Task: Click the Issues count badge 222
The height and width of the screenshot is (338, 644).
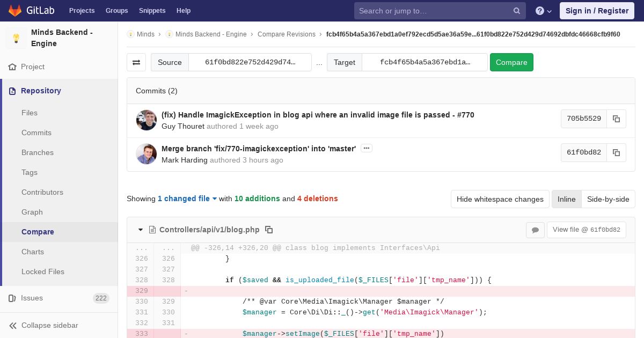Action: 101,298
